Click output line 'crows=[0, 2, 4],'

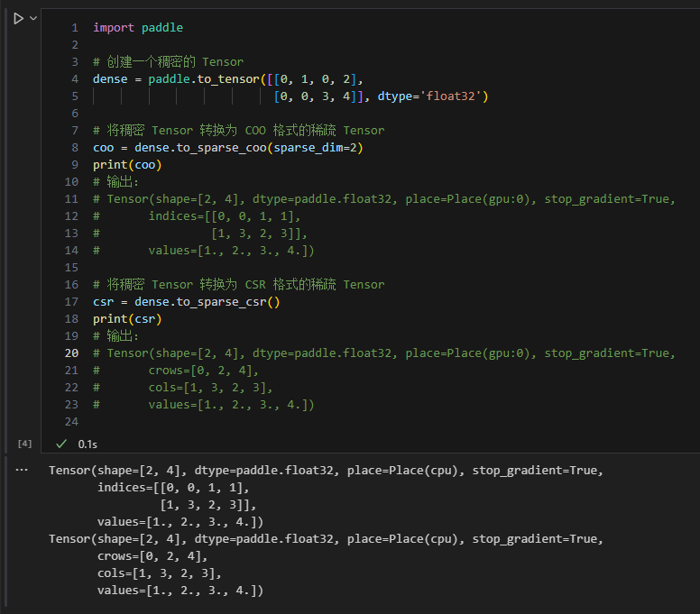(152, 556)
